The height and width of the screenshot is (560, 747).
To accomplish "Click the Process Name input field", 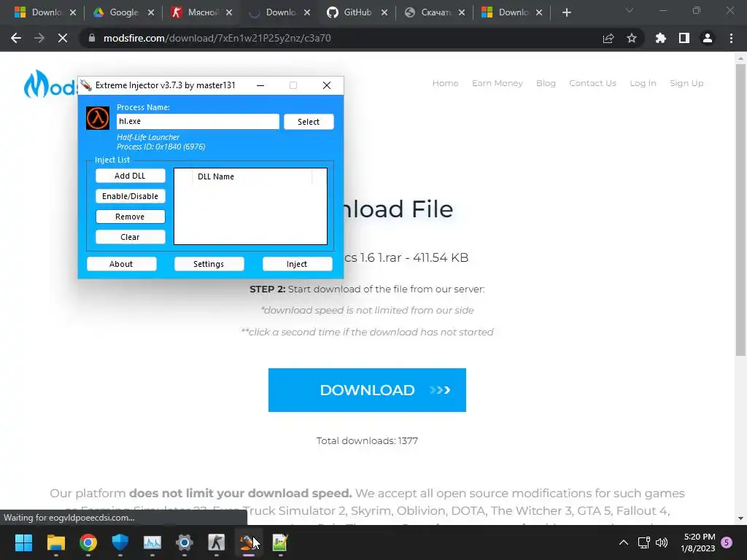I will [x=198, y=122].
